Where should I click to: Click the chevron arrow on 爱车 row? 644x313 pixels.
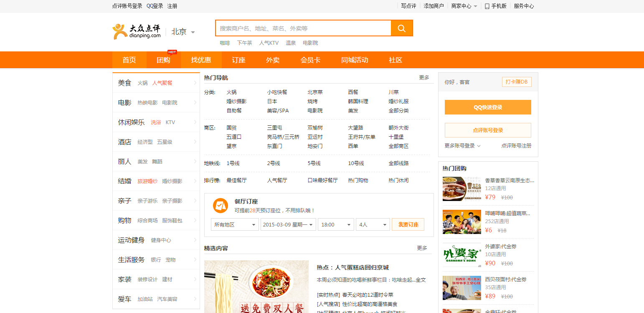pos(195,299)
